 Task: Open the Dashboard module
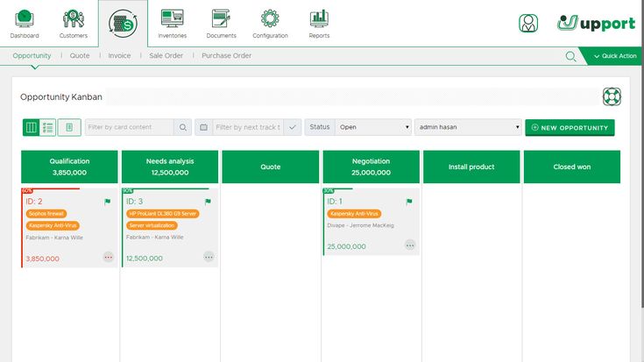tap(25, 24)
